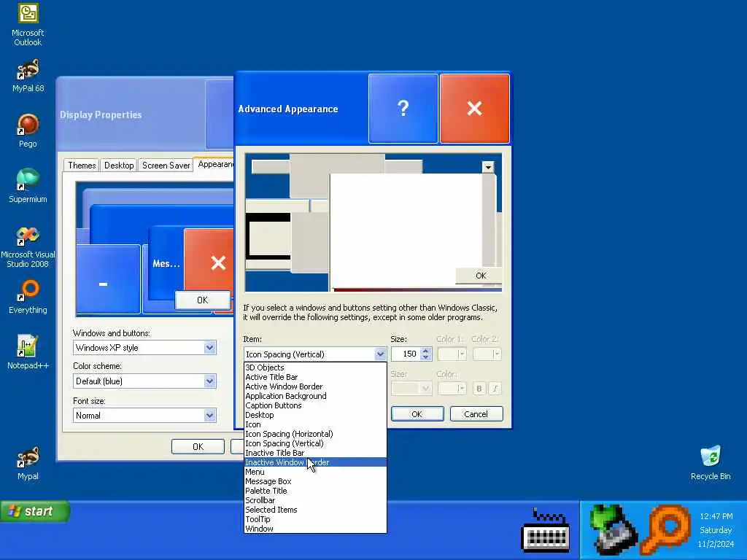Click the Size field showing 150

coord(406,354)
